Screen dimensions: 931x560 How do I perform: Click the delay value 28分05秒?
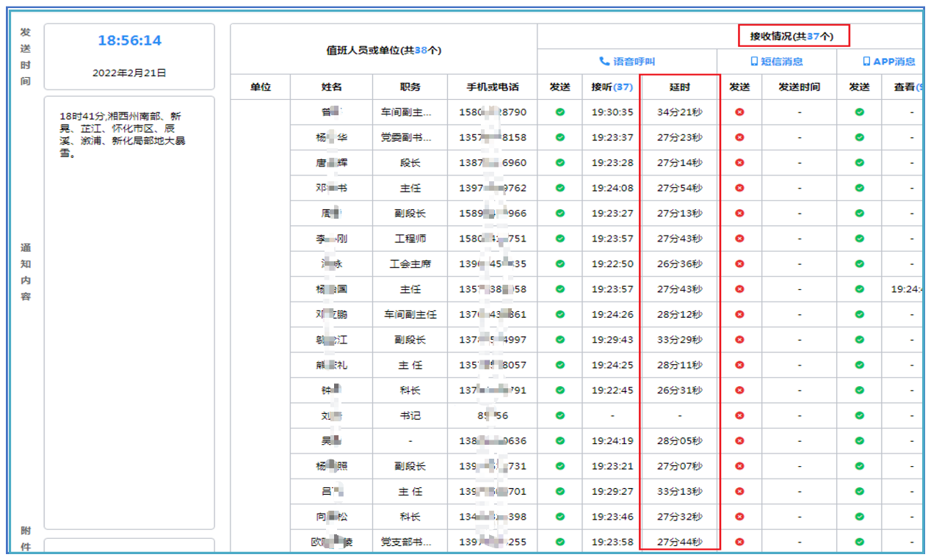pyautogui.click(x=680, y=441)
